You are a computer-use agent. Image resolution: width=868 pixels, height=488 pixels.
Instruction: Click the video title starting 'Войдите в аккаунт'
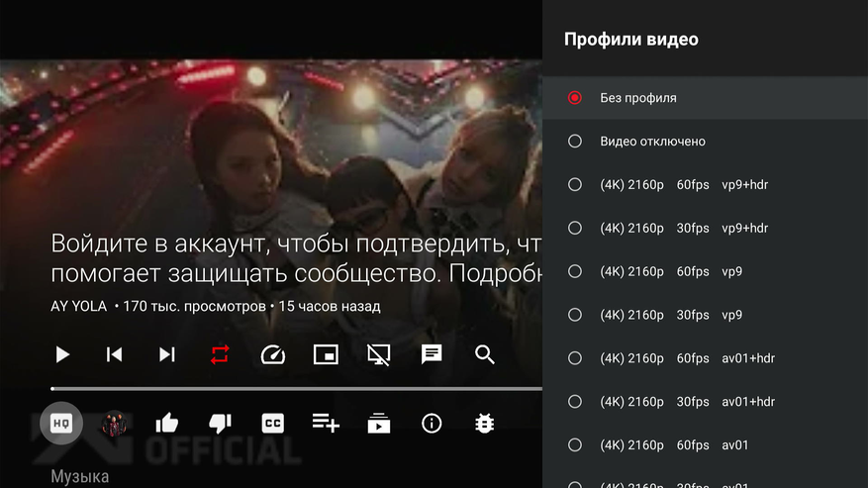[296, 258]
